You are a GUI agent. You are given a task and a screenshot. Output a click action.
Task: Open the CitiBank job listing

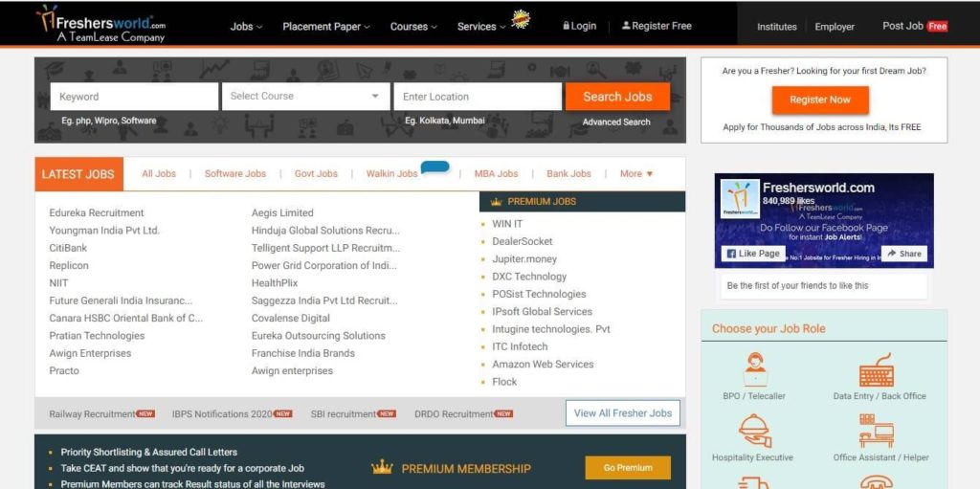pos(68,248)
